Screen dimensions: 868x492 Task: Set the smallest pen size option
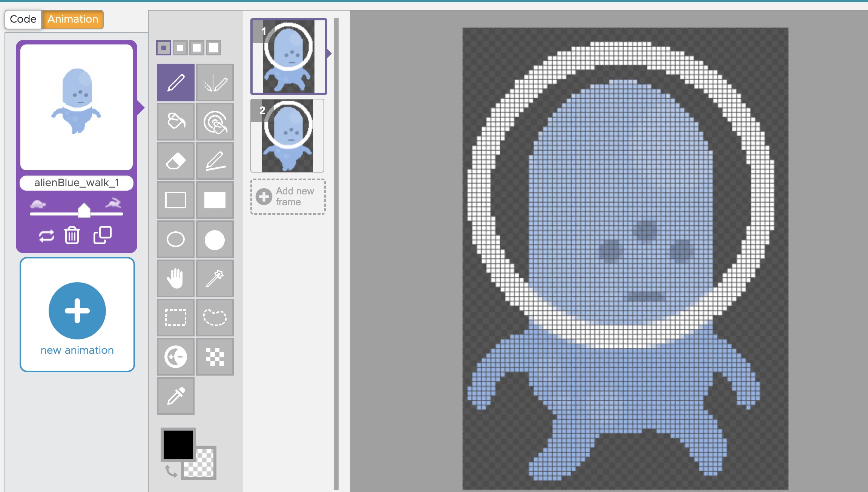164,48
